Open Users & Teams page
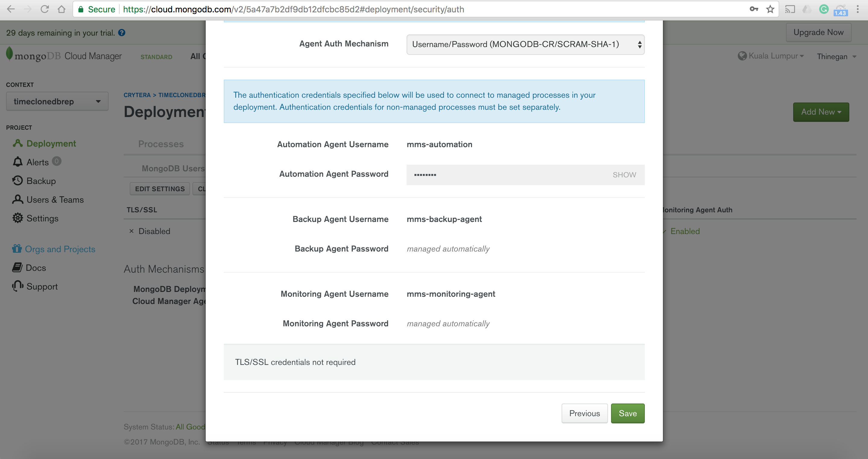Viewport: 868px width, 459px height. click(x=55, y=200)
